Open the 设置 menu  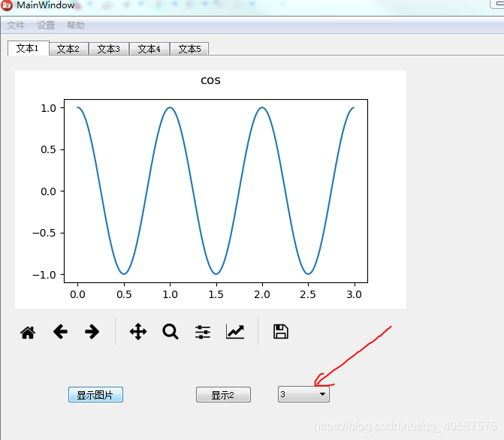point(46,25)
